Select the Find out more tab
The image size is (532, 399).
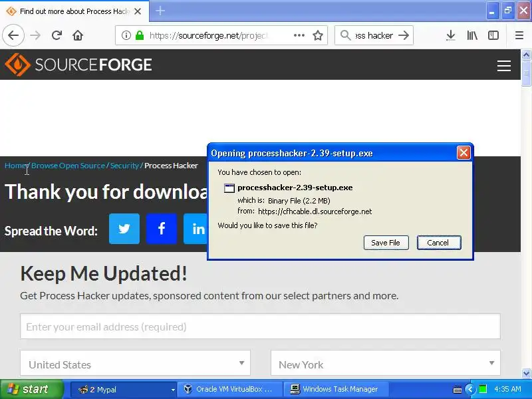tap(74, 11)
